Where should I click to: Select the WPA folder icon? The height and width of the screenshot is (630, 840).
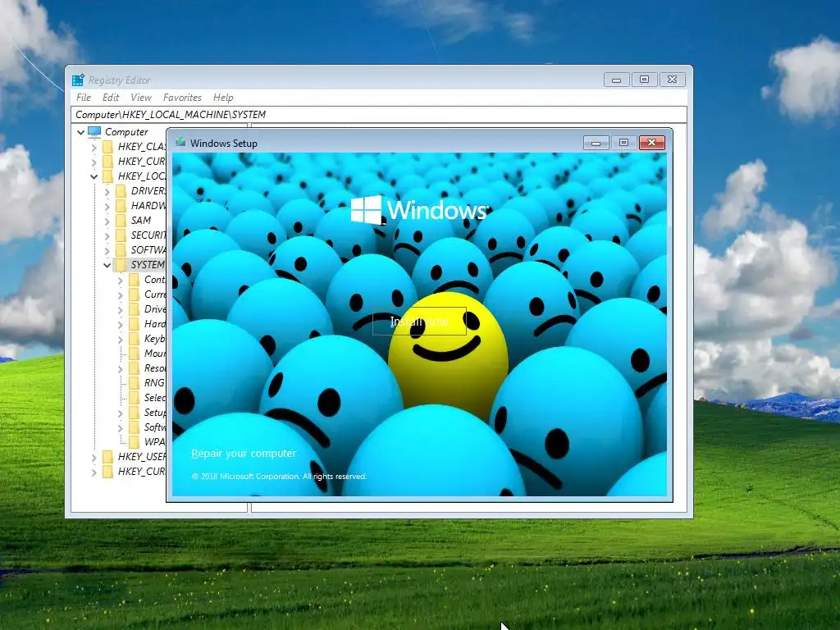134,442
